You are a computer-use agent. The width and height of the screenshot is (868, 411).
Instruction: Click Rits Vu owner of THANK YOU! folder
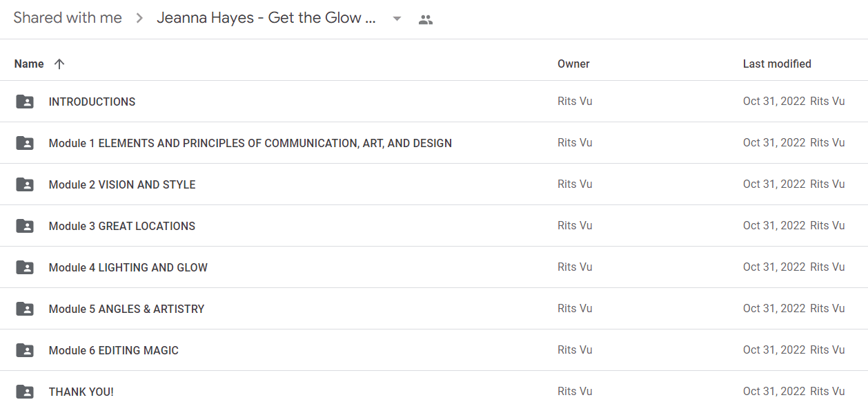point(575,391)
